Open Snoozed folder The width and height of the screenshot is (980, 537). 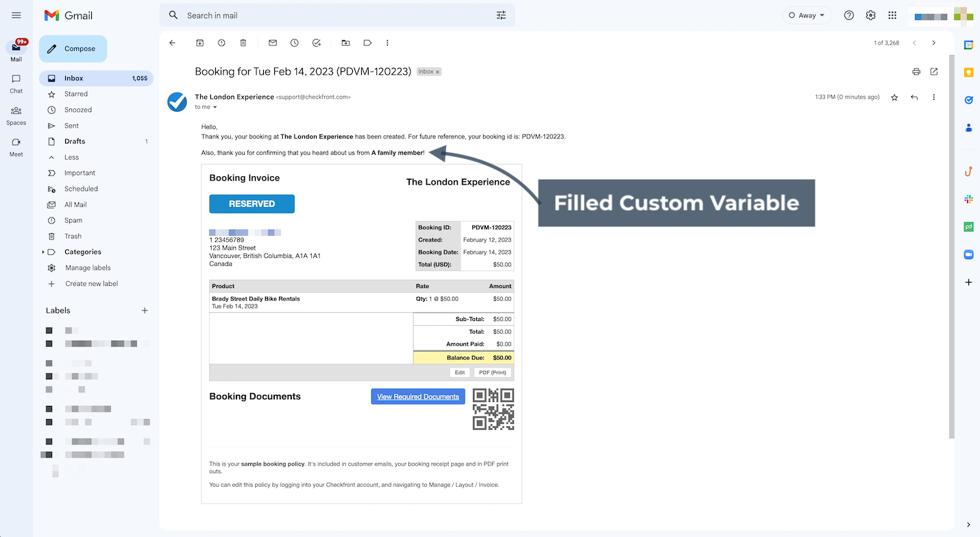pyautogui.click(x=96, y=110)
